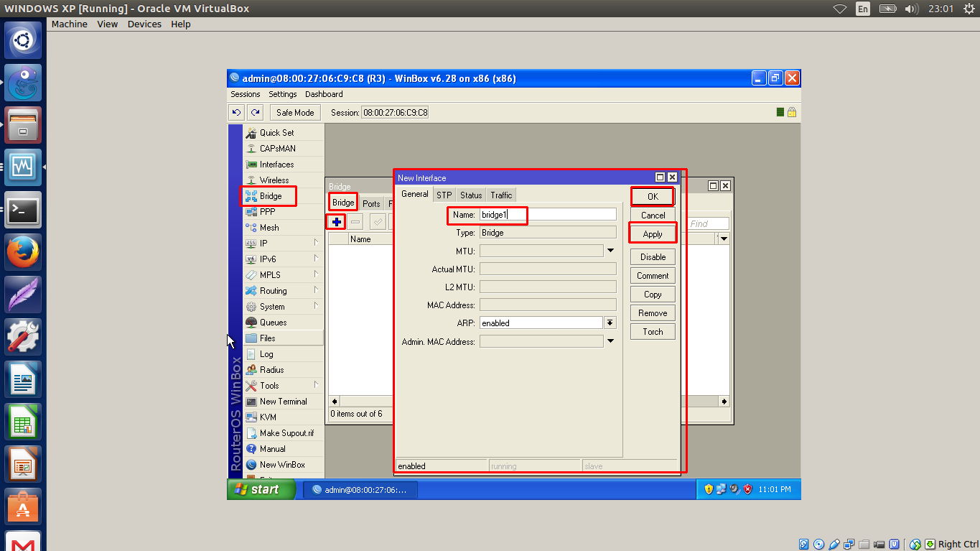Open the Settings menu in WinBox
The width and height of the screenshot is (980, 551).
[x=283, y=94]
